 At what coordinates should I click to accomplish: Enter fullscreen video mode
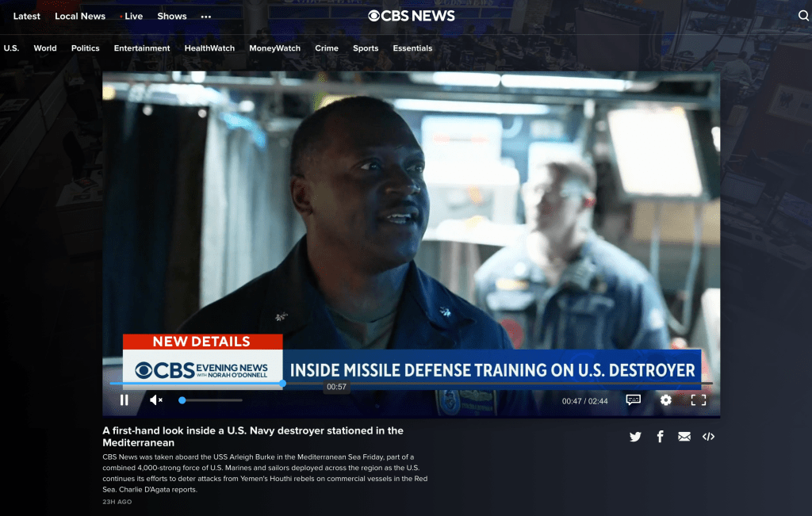pos(698,400)
